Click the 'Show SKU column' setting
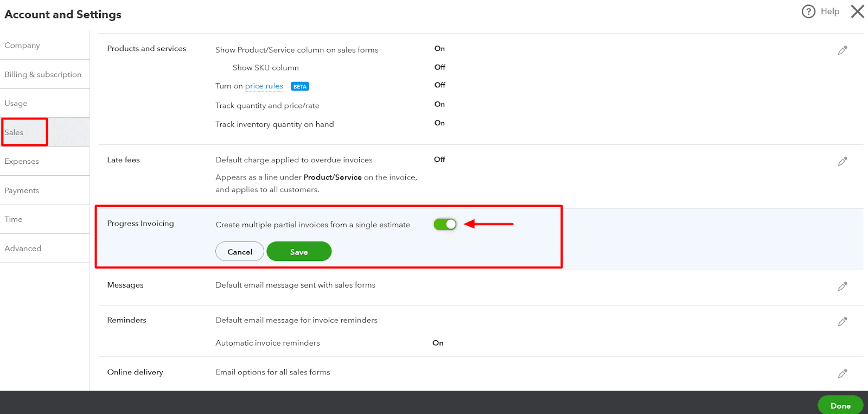The width and height of the screenshot is (868, 414). pyautogui.click(x=266, y=68)
